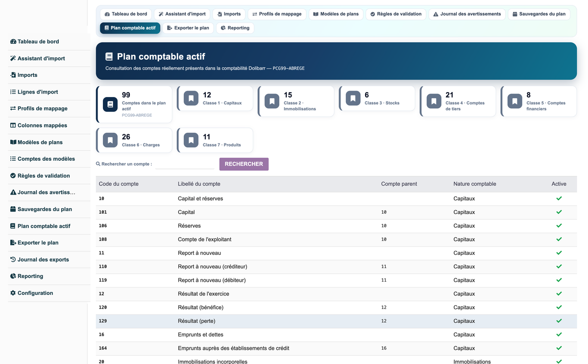Switch to the Reporting top tab
The width and height of the screenshot is (588, 364).
[235, 28]
